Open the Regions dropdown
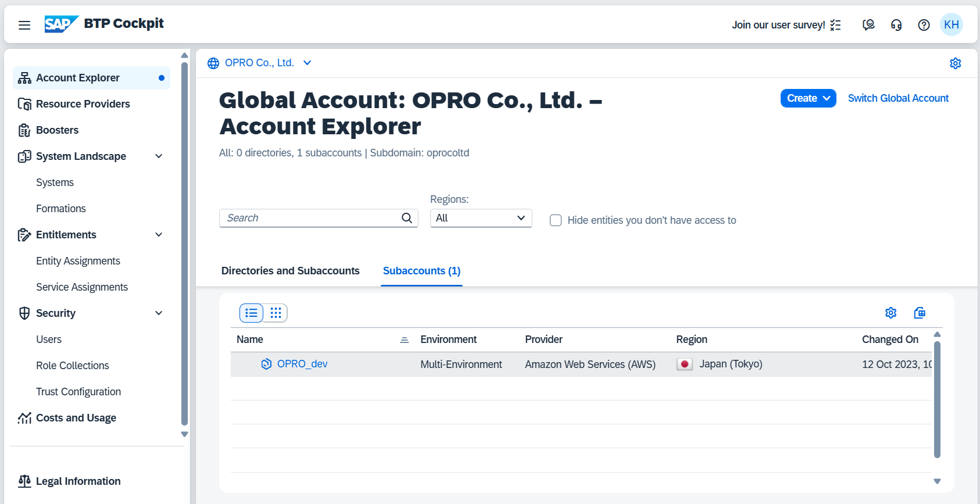This screenshot has height=504, width=980. point(481,218)
